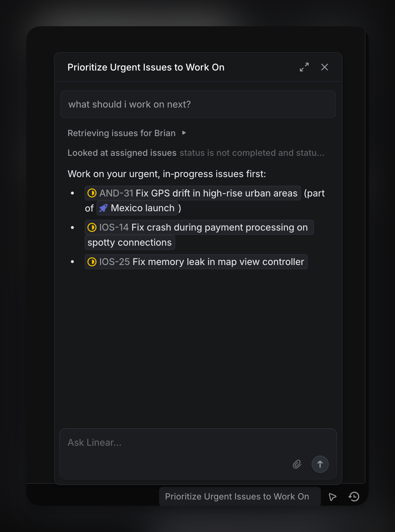This screenshot has height=532, width=395.
Task: Select the bottom "Prioritize Urgent Issues" tab
Action: (x=237, y=497)
